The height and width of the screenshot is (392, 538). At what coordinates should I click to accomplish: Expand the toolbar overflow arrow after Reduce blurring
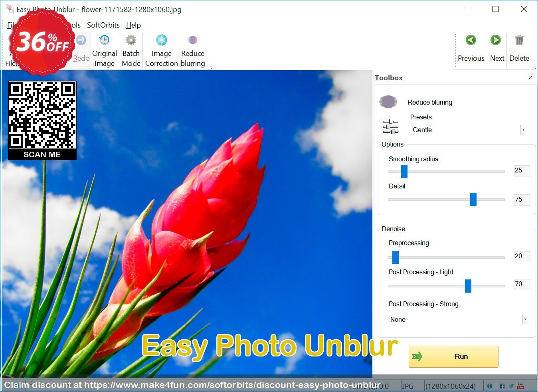tap(211, 68)
